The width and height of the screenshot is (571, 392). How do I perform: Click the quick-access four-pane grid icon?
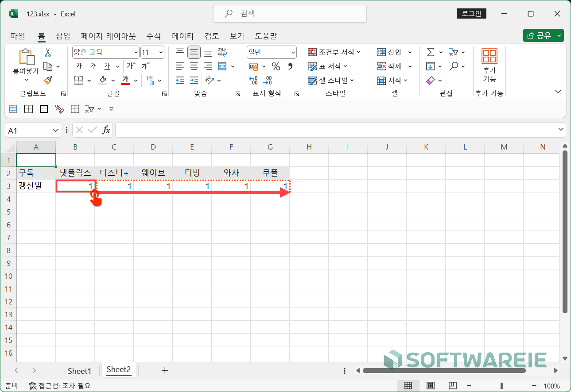coord(75,108)
